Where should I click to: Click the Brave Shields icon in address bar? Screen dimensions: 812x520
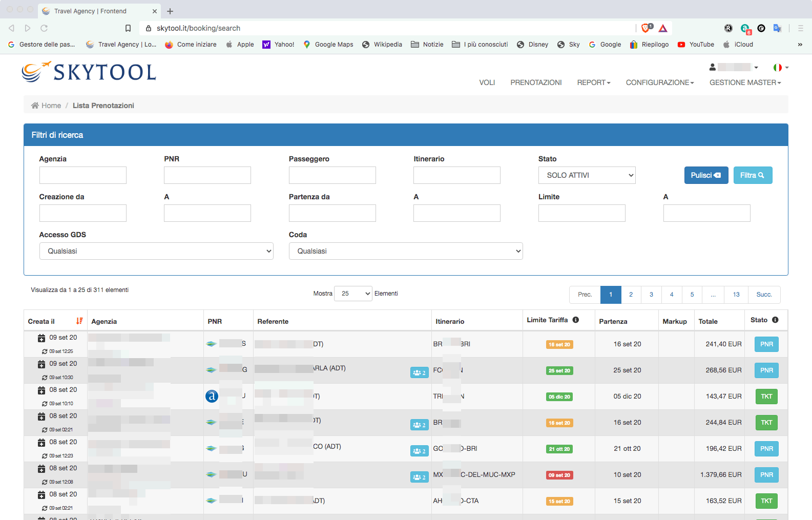(x=646, y=28)
